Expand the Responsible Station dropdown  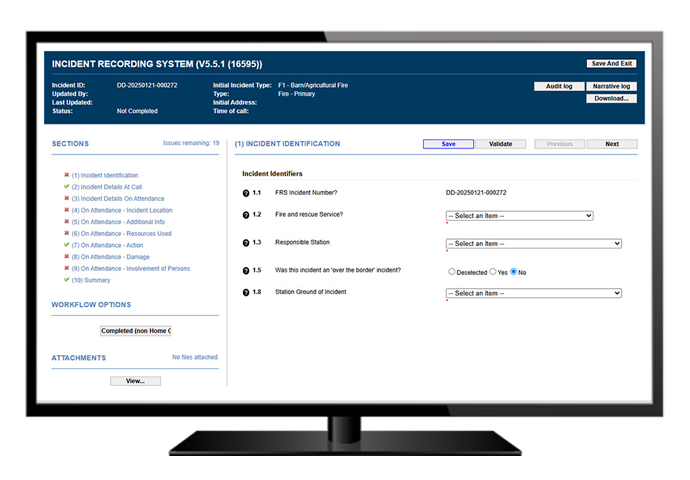pos(533,243)
